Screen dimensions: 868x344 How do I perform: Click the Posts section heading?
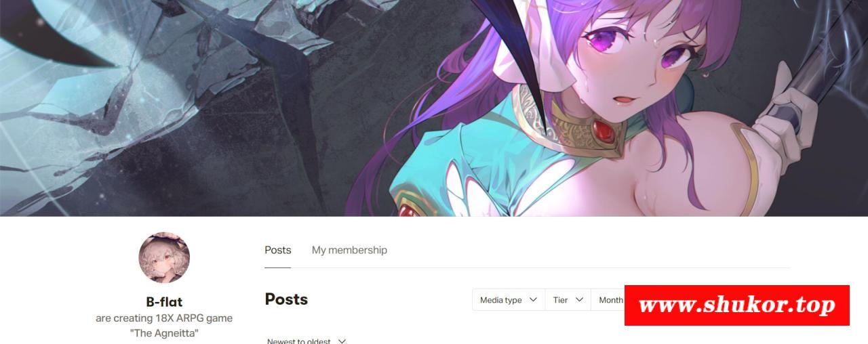(286, 299)
